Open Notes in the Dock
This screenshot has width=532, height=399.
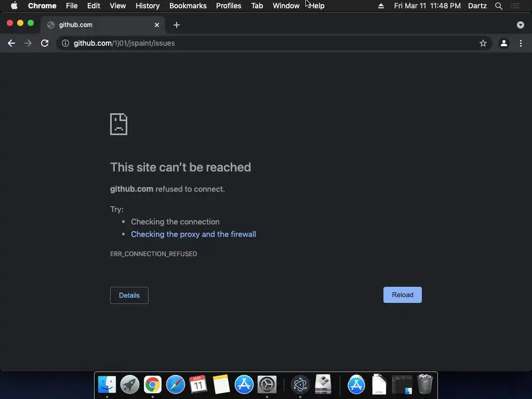coord(221,384)
